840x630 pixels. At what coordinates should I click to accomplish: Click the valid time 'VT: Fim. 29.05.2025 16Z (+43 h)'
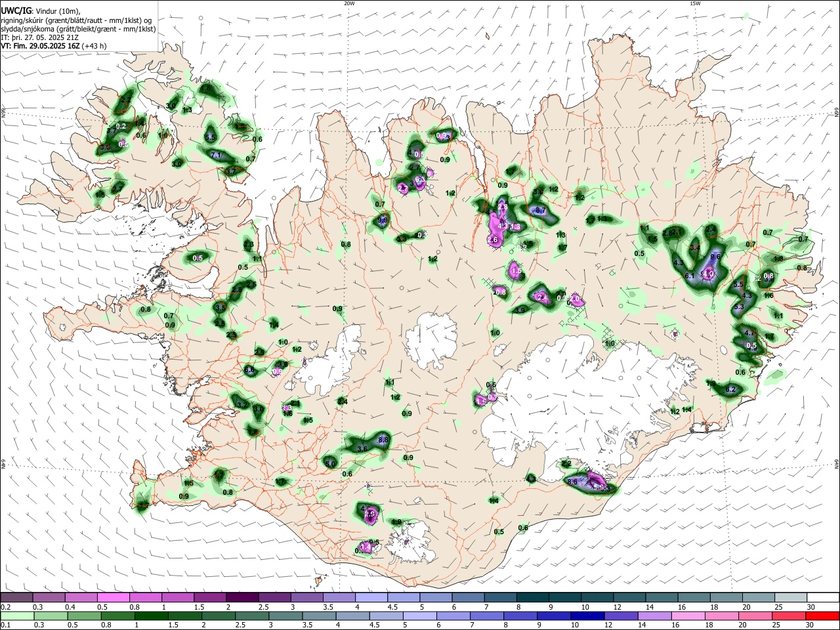point(54,46)
